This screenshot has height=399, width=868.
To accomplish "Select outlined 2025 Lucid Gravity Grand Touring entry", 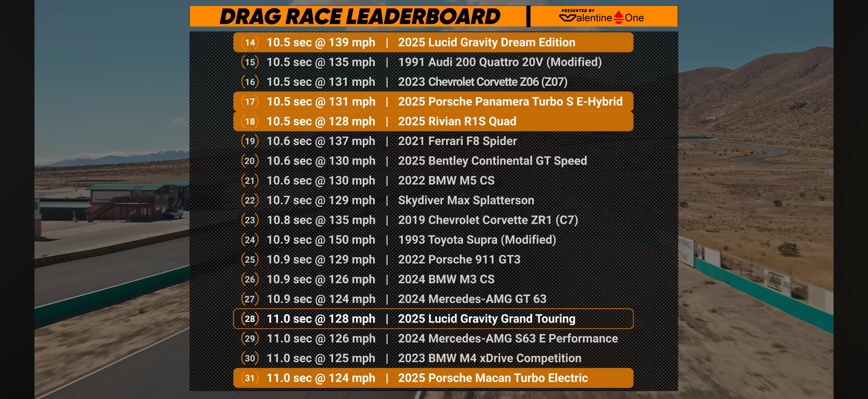I will 433,319.
